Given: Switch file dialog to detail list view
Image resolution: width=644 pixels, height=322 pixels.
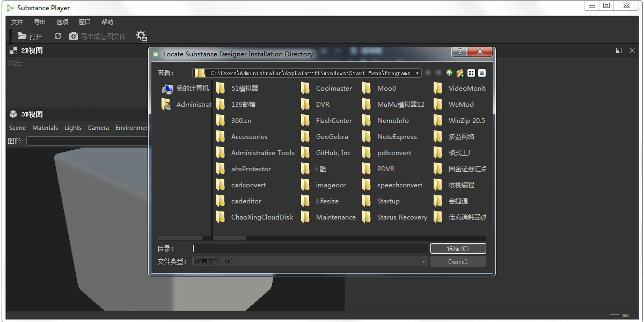Looking at the screenshot, I should click(x=482, y=73).
